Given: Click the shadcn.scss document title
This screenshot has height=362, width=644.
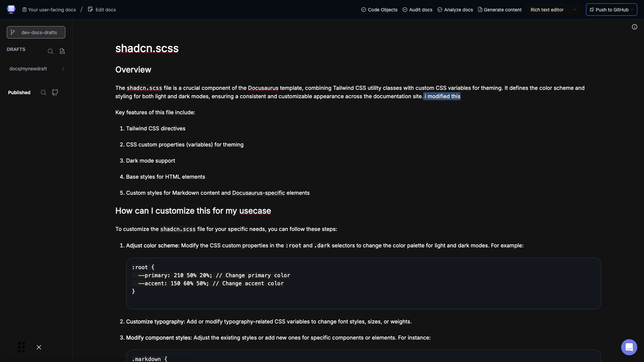Looking at the screenshot, I should [147, 48].
